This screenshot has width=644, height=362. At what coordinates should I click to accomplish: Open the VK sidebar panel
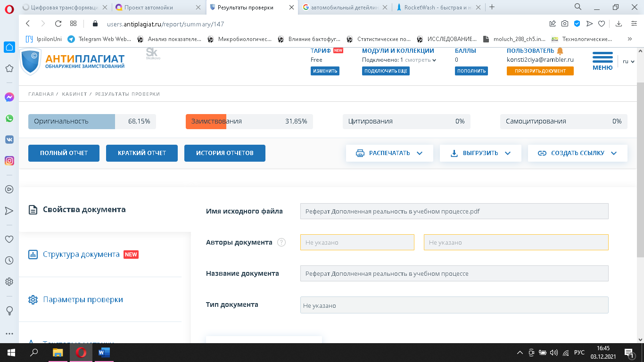tap(9, 140)
